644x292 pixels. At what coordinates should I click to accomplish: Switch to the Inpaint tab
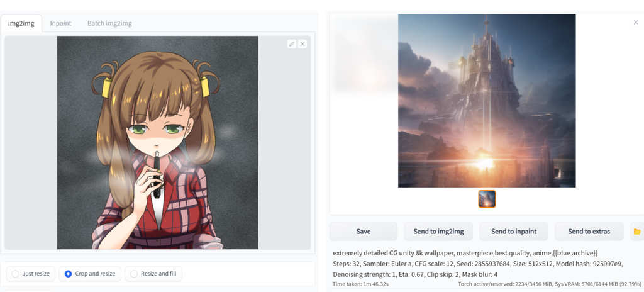[60, 23]
